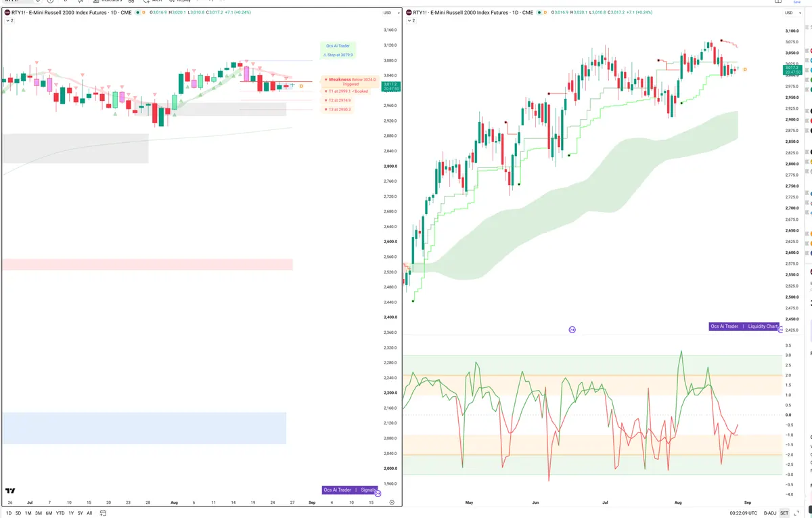This screenshot has width=812, height=518.
Task: Click Aug label on left chart time axis
Action: (x=174, y=502)
